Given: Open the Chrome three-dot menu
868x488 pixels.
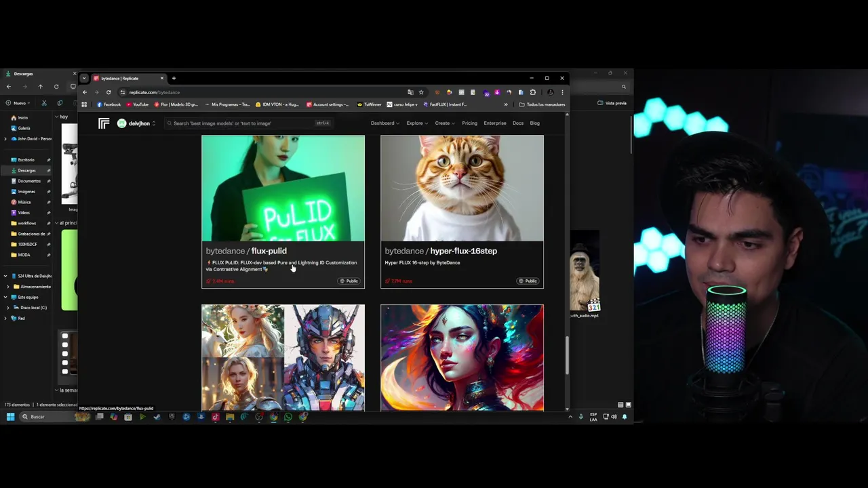Looking at the screenshot, I should click(x=561, y=92).
